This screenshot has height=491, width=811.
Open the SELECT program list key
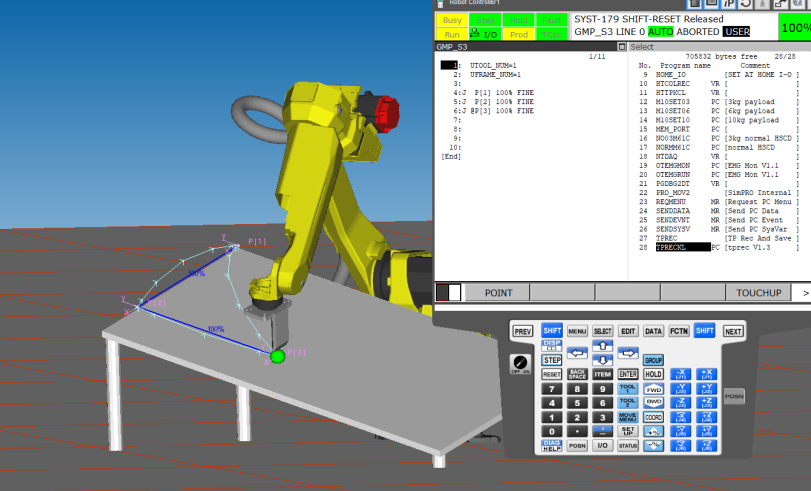coord(602,330)
